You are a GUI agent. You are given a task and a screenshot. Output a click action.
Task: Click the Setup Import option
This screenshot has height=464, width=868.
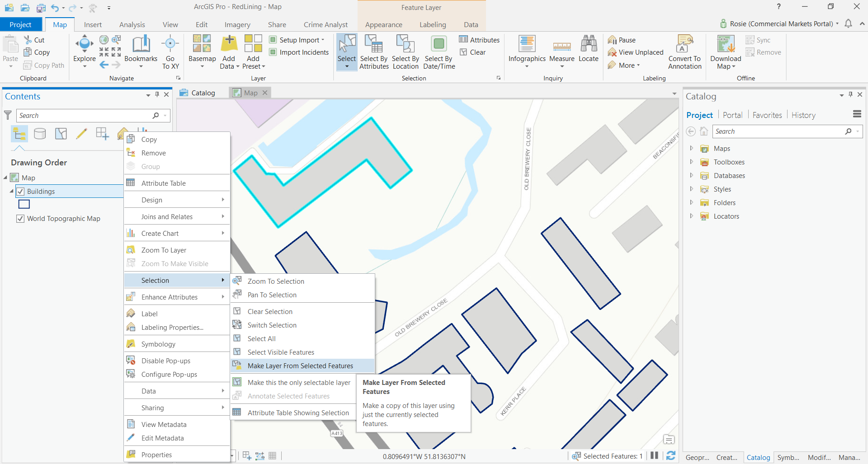(x=297, y=40)
